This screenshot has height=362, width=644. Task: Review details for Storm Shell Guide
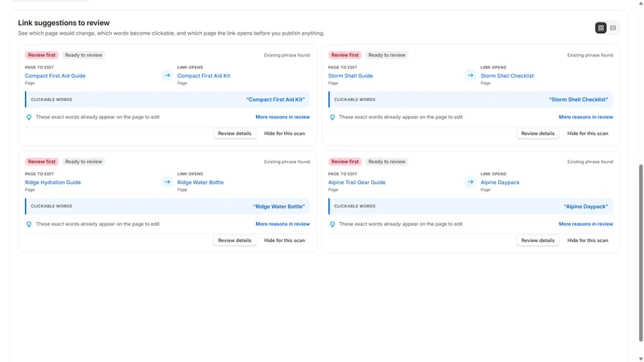(x=538, y=134)
